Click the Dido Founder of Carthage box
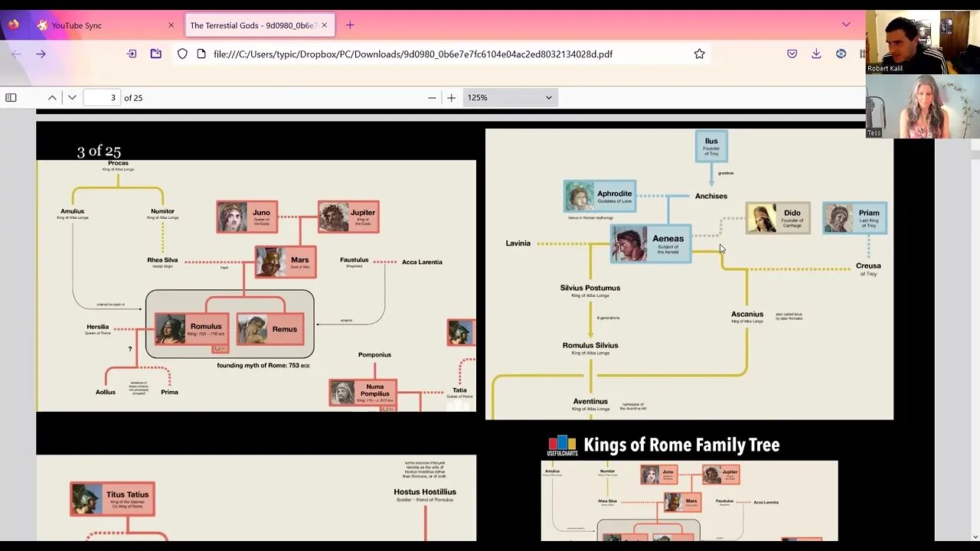 coord(778,217)
